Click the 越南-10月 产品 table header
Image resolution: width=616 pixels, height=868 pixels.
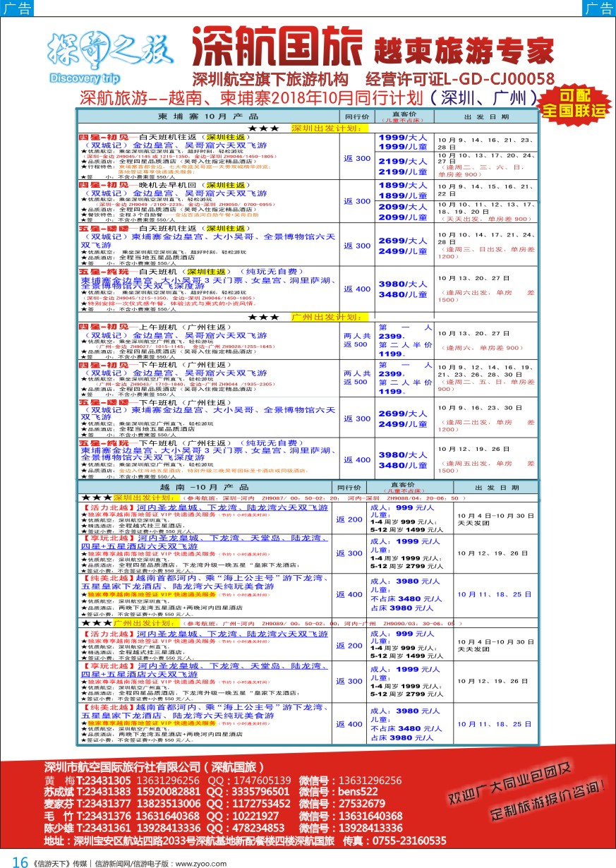tap(205, 487)
